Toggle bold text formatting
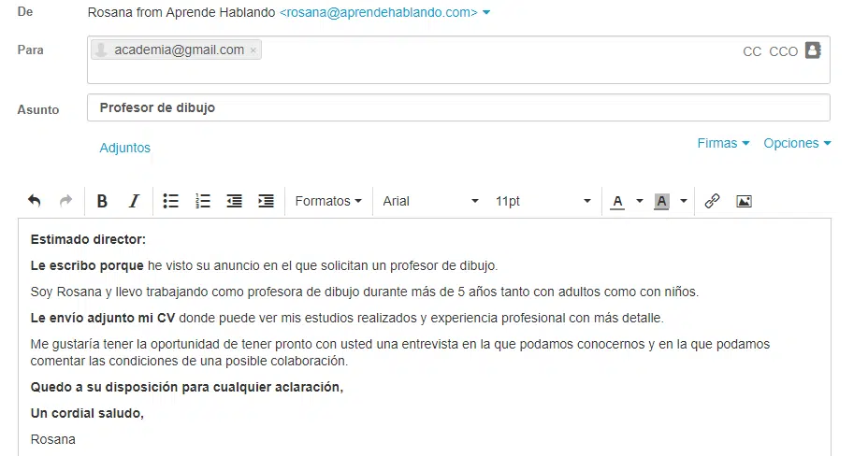Viewport: 868px width, 456px height. [102, 201]
